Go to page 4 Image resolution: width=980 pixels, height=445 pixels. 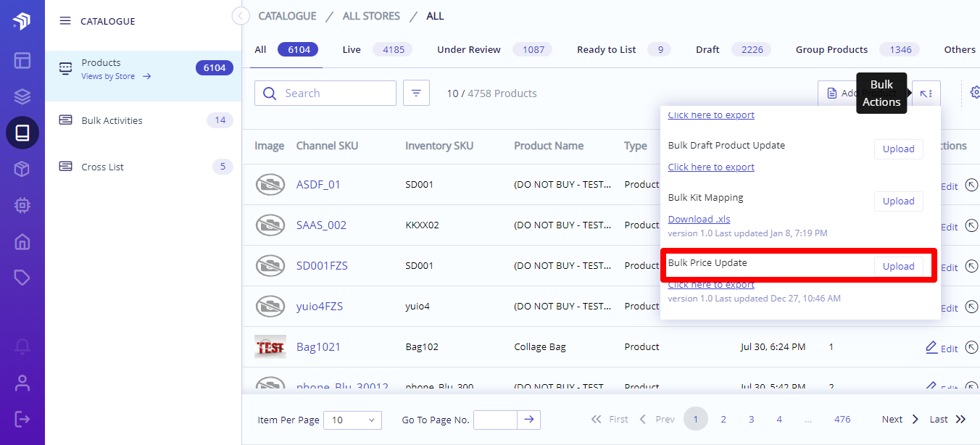coord(779,419)
